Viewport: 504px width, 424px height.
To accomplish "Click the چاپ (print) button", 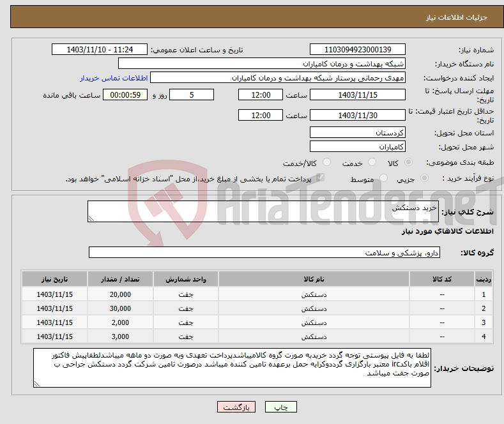I will tap(280, 407).
